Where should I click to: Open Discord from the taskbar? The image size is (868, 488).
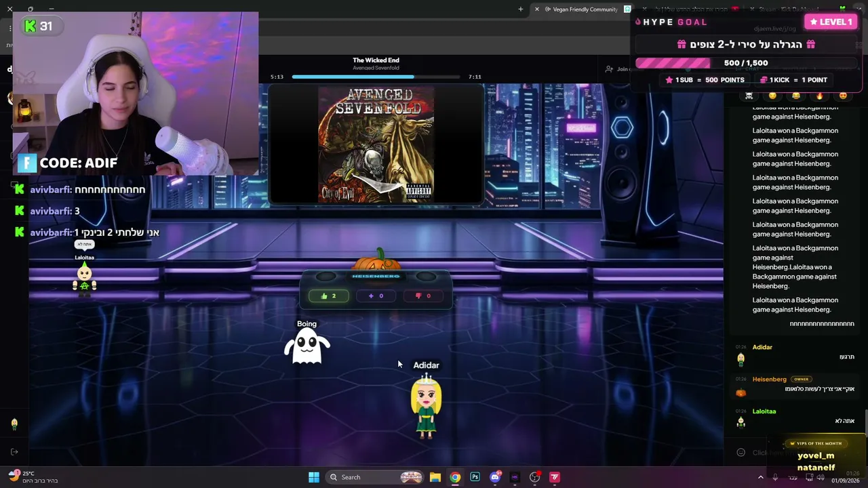tap(495, 477)
